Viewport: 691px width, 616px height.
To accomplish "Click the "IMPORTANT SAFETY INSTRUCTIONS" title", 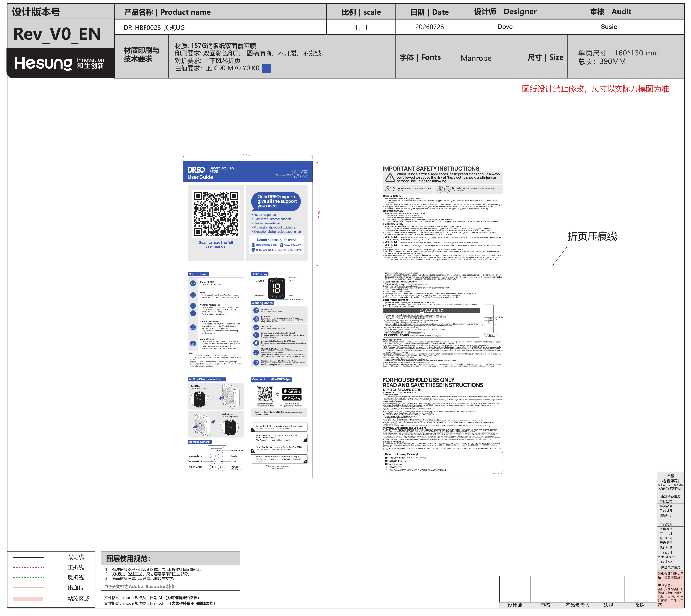I will click(x=431, y=169).
